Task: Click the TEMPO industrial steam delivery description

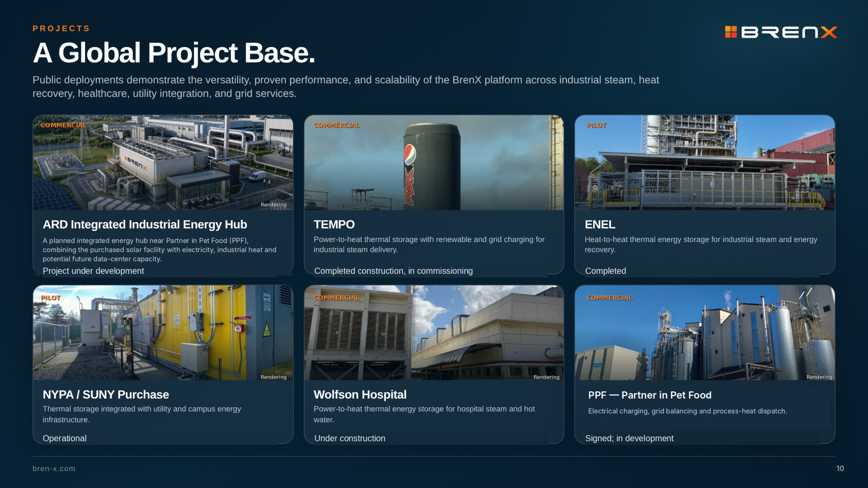Action: [x=429, y=245]
